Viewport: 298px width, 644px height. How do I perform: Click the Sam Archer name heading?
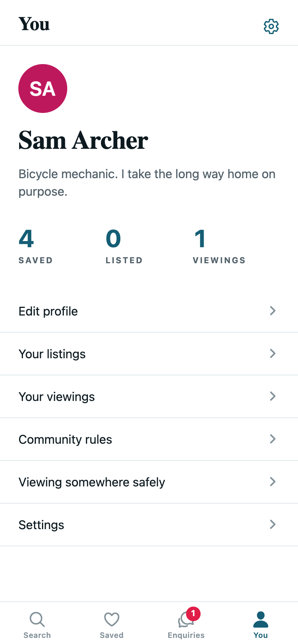tap(83, 140)
